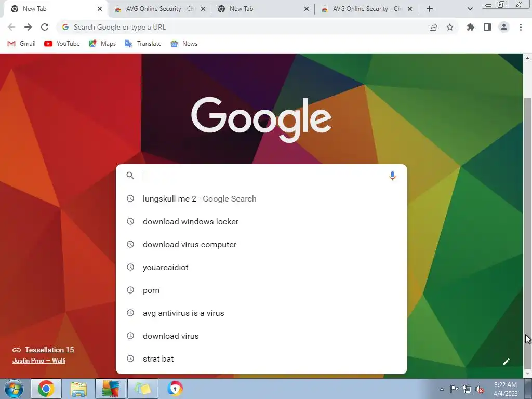Select the 'download virus computer' suggestion
Image resolution: width=532 pixels, height=399 pixels.
[x=261, y=245]
